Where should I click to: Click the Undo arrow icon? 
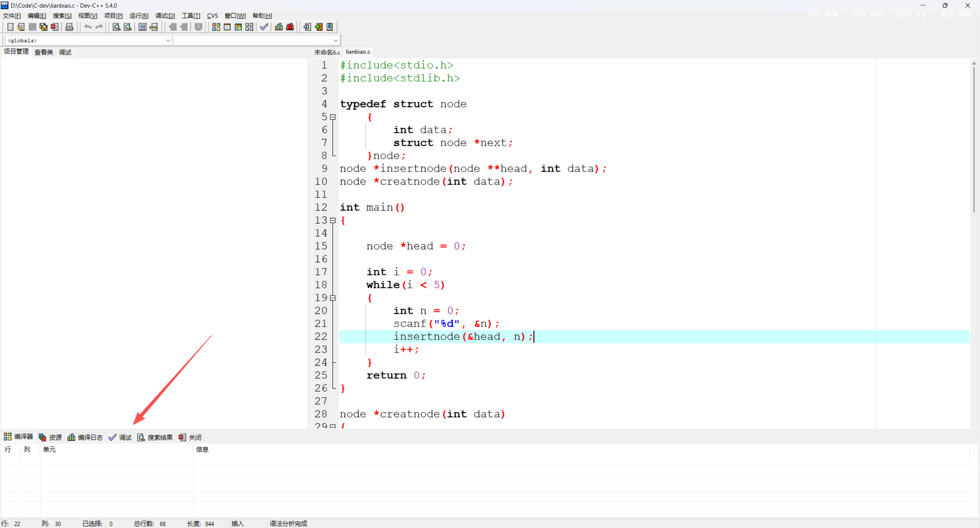click(x=88, y=27)
